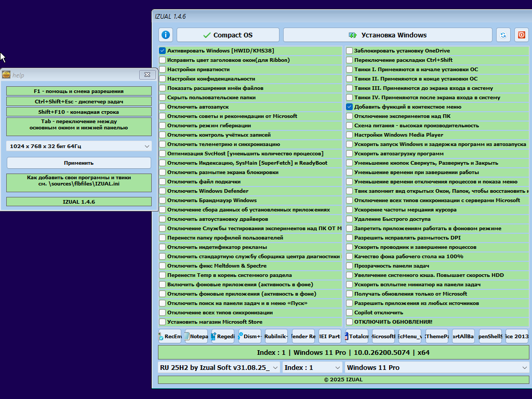
Task: Check 'Отключить автоустановку драйверов'
Action: click(x=162, y=219)
